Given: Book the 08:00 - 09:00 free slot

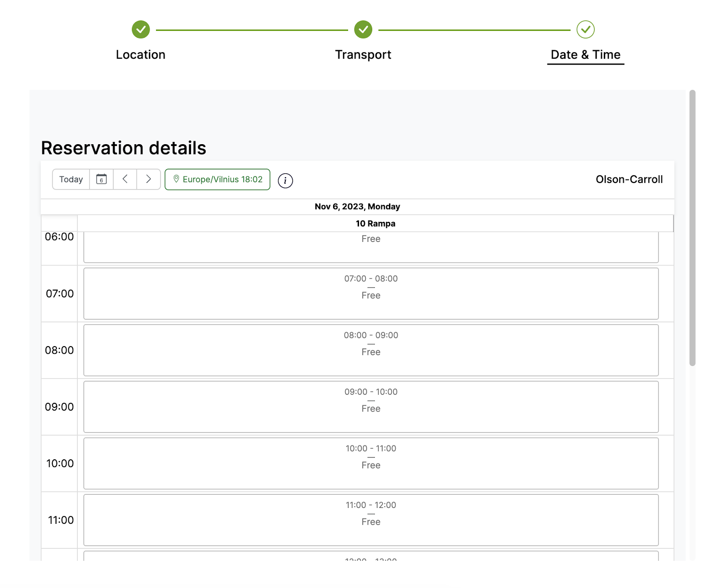Looking at the screenshot, I should [x=371, y=350].
